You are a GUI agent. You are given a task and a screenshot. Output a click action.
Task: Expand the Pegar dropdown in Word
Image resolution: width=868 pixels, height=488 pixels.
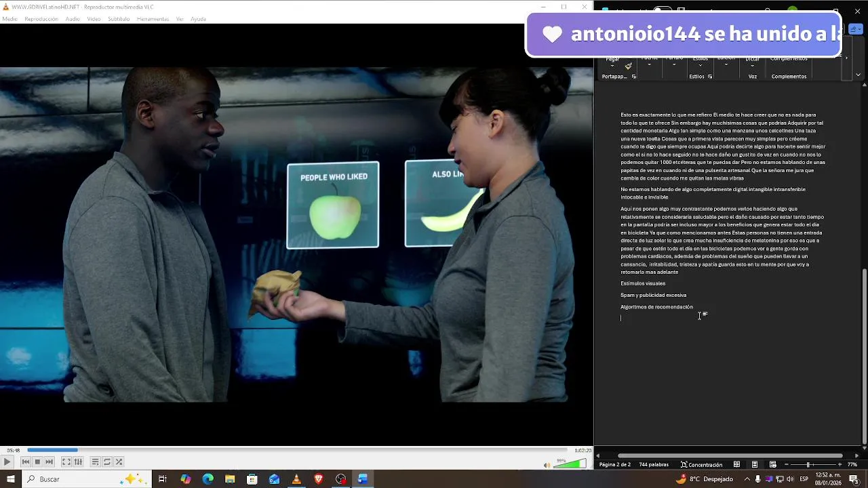pyautogui.click(x=612, y=66)
